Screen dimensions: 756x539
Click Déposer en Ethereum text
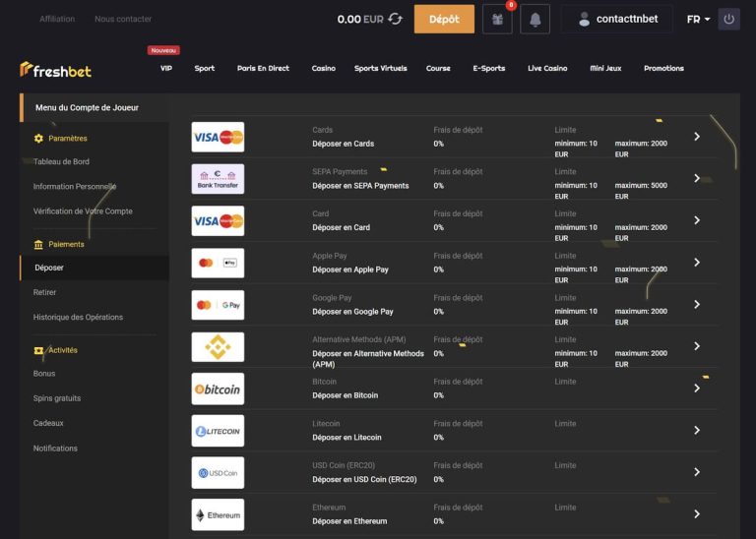tap(349, 521)
